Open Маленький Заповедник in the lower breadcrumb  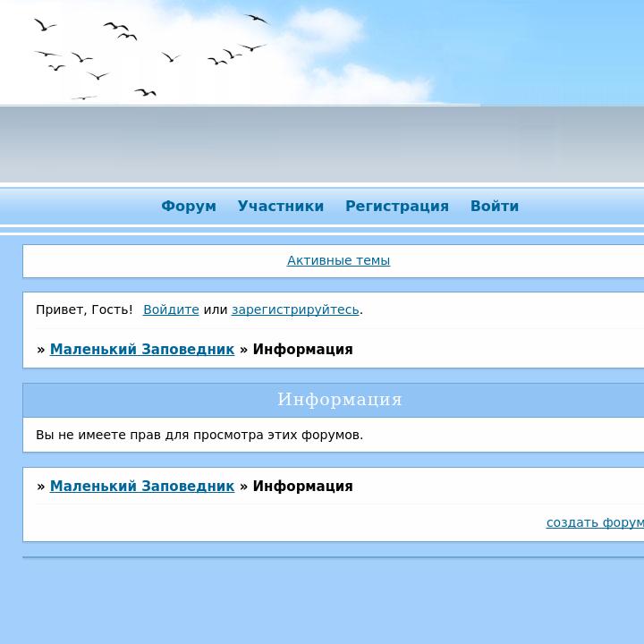coord(142,486)
